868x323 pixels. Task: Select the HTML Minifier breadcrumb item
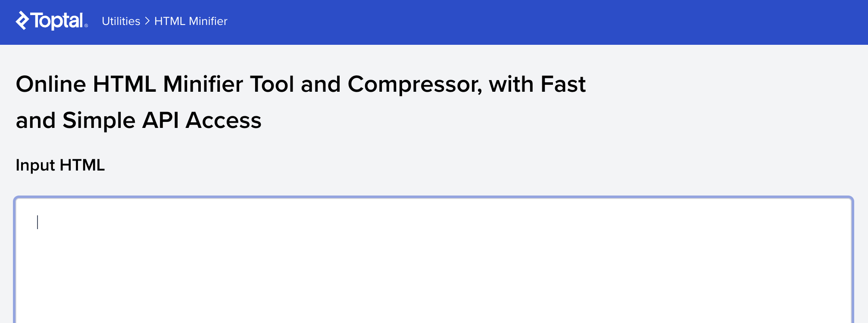pos(191,21)
